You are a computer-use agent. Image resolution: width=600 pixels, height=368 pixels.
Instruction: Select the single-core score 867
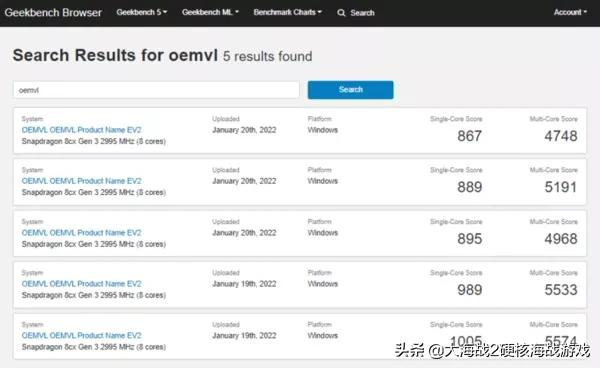coord(470,136)
